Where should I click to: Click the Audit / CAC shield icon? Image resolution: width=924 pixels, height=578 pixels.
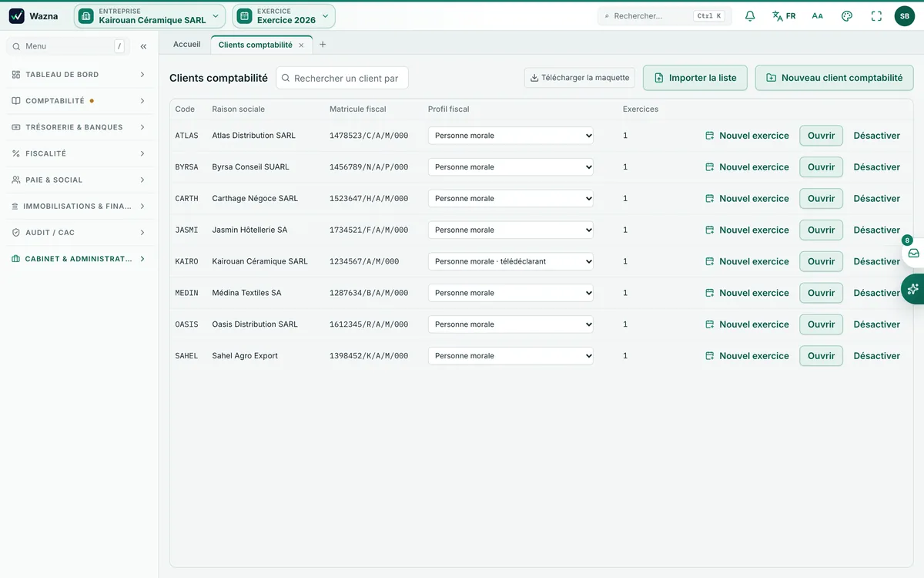click(x=16, y=232)
